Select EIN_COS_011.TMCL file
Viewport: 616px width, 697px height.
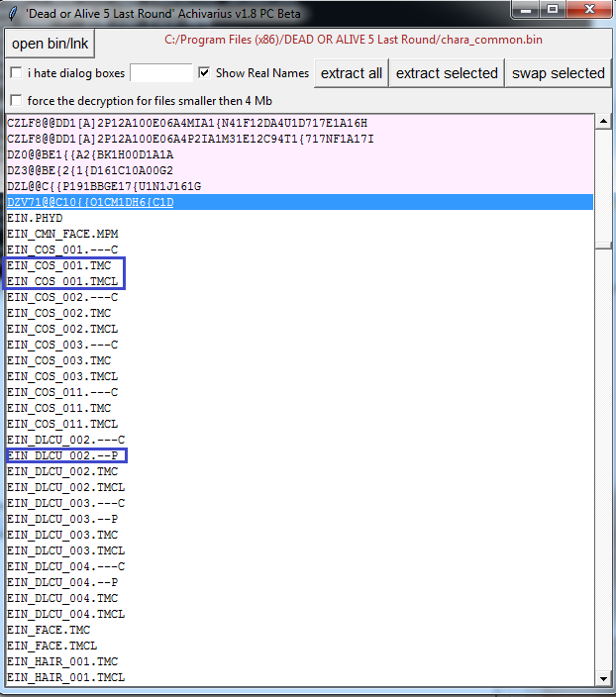click(300, 424)
